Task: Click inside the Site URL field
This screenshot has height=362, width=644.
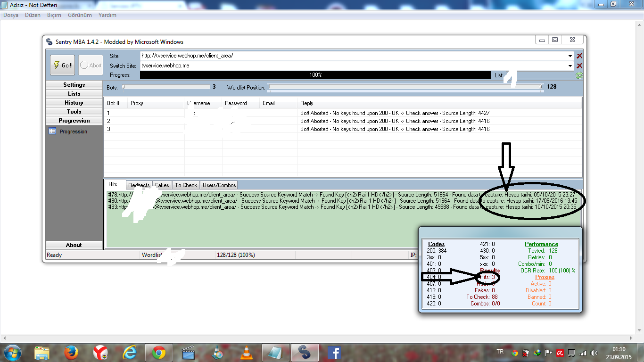Action: (354, 56)
